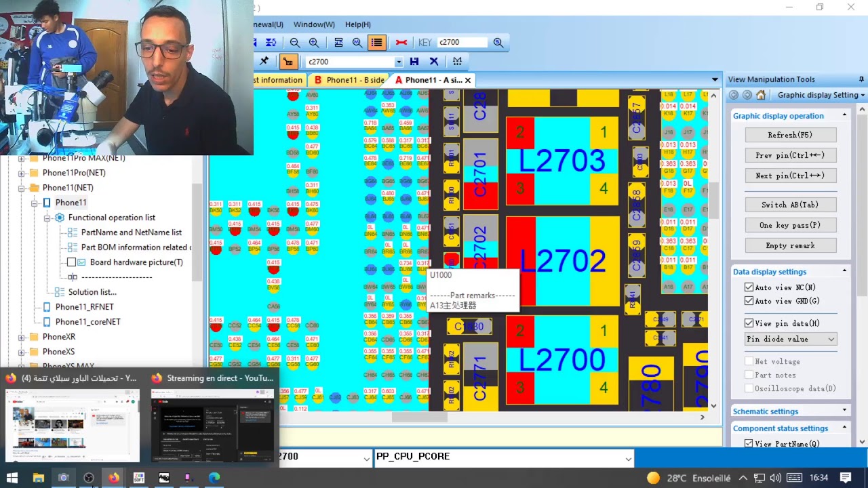Viewport: 868px width, 488px height.
Task: Click the Prev pin button
Action: coord(790,155)
